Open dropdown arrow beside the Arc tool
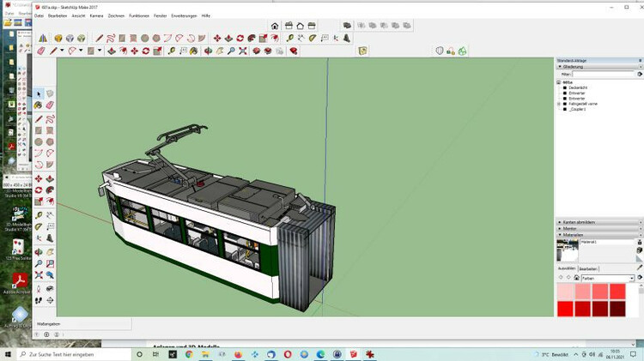 pos(81,51)
